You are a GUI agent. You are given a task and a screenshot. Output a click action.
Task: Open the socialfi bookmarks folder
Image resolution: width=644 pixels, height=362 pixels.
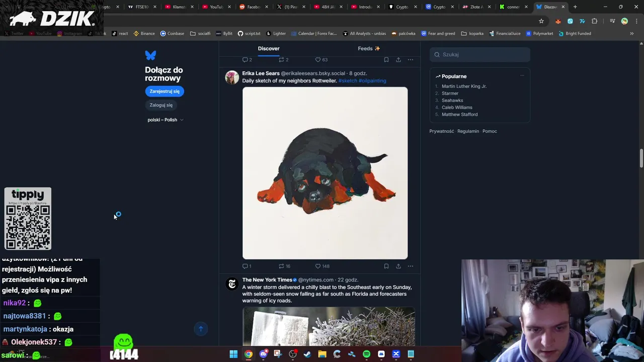click(200, 33)
